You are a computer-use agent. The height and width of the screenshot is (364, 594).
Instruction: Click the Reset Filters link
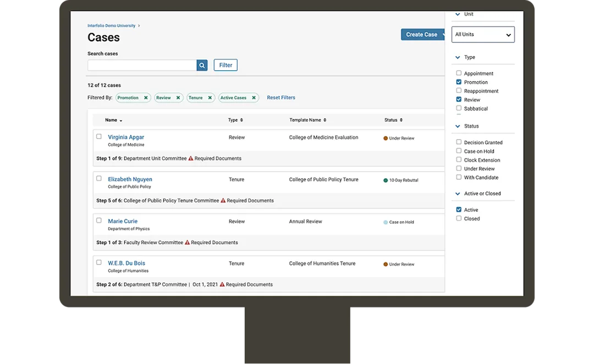click(x=281, y=97)
